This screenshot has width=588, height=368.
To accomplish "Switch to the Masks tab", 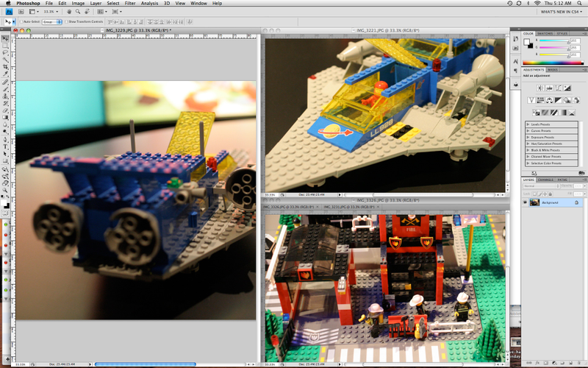I will click(x=553, y=70).
